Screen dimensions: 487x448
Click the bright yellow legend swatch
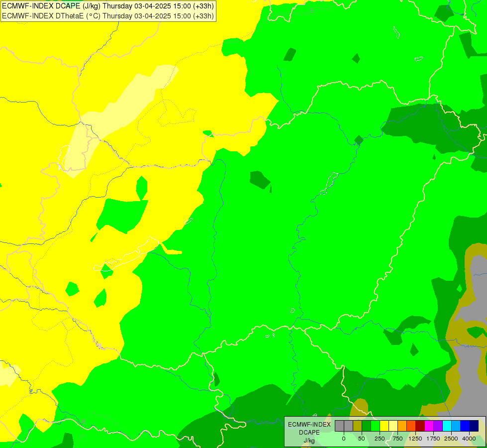coord(384,426)
